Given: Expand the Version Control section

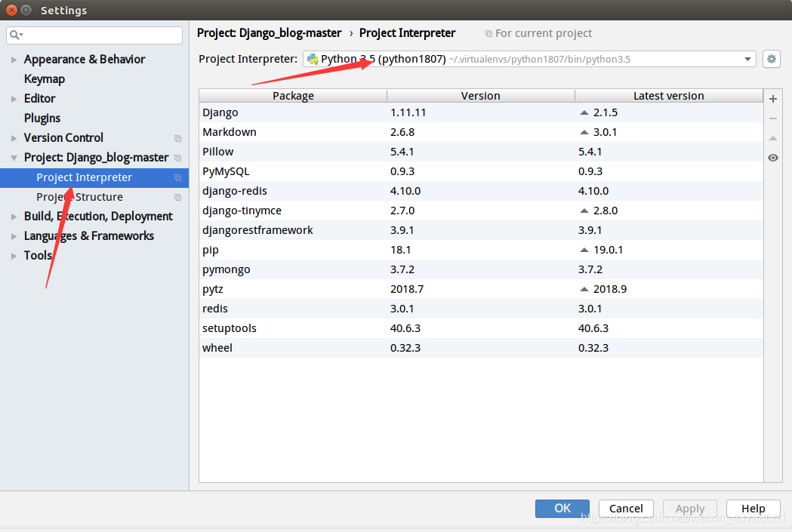Looking at the screenshot, I should (x=14, y=138).
